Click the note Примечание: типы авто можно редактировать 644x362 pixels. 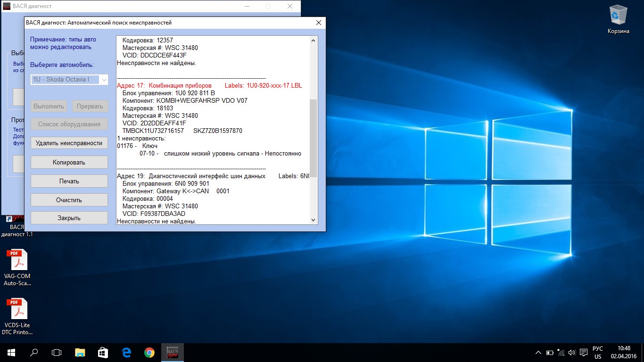tap(63, 43)
